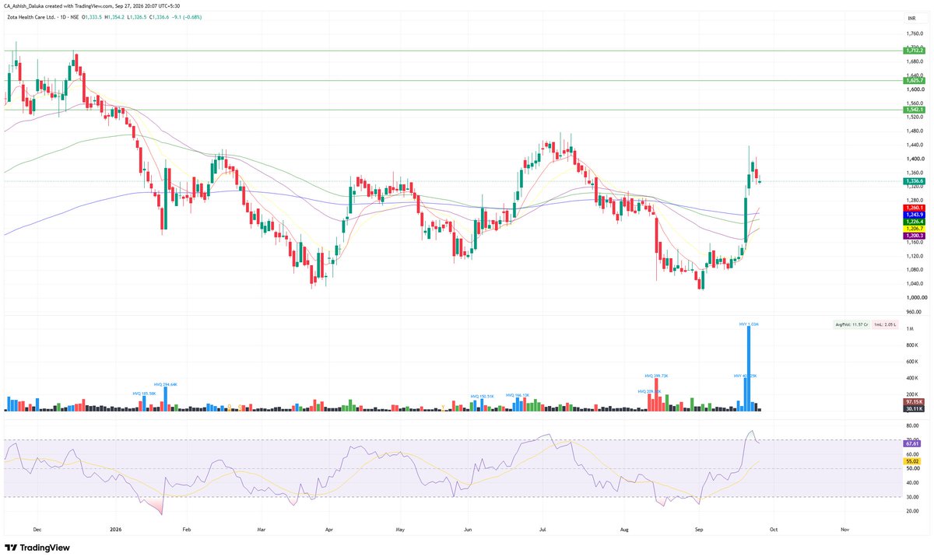Click the HVY 1.03M volume bar label
Screen dimensions: 934x560
click(x=749, y=323)
